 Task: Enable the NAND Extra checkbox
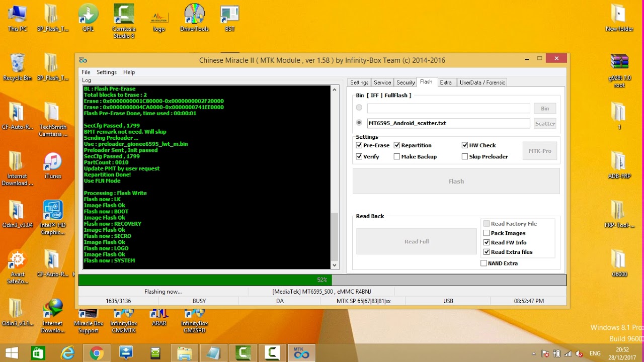484,263
